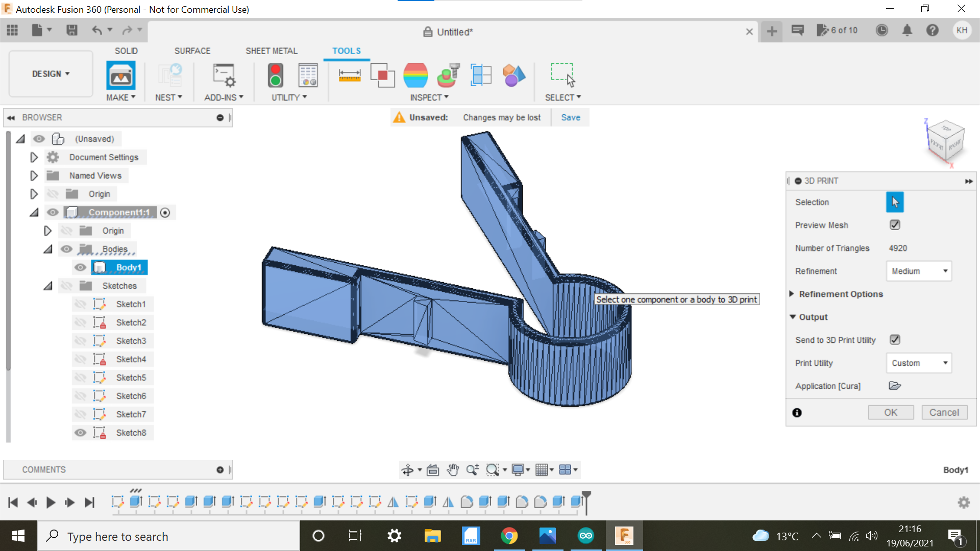Viewport: 980px width, 551px height.
Task: Uncheck the Preview Mesh checkbox
Action: coord(895,225)
